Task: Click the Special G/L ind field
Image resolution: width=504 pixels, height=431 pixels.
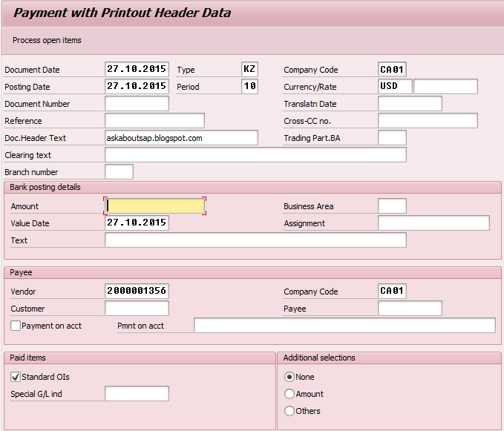Action: pyautogui.click(x=137, y=393)
